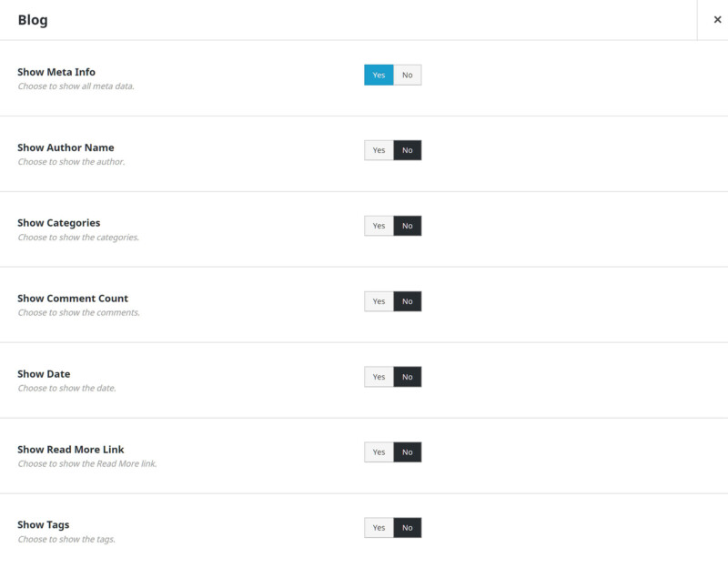Enable Show Author Name with Yes
The height and width of the screenshot is (568, 728).
click(379, 150)
